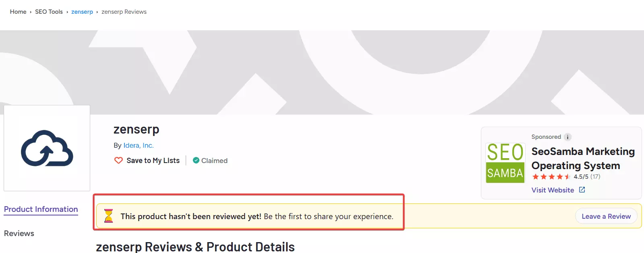Screen dimensions: 644x253
Task: Open the SEO Tools breadcrumb link
Action: (49, 12)
